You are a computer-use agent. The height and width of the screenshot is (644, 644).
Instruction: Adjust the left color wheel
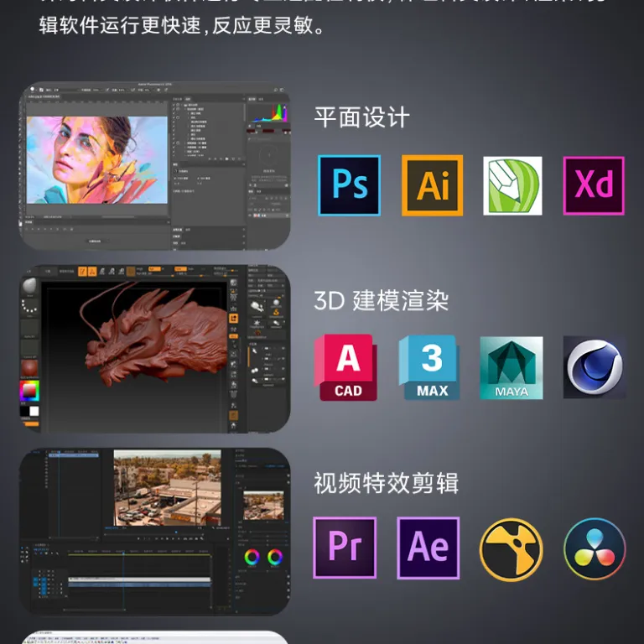tap(252, 558)
